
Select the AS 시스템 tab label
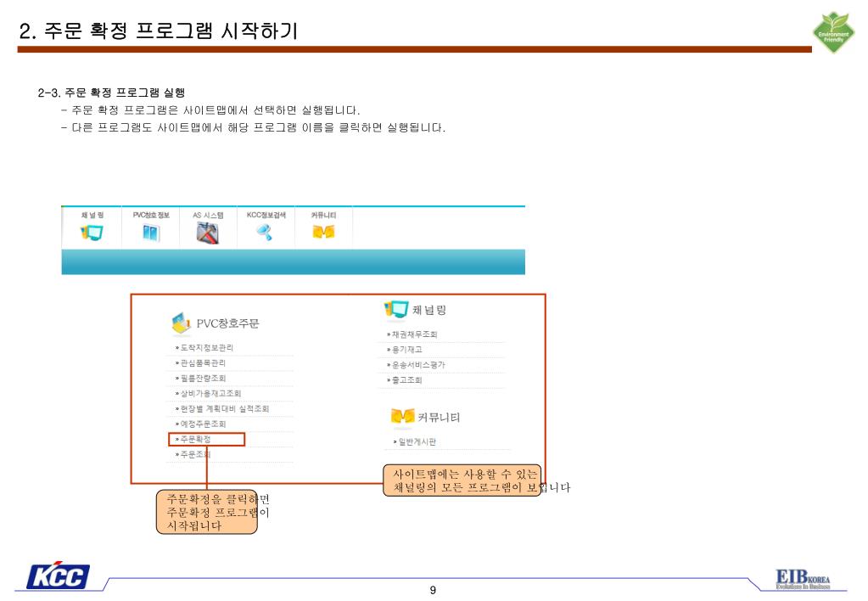[x=208, y=215]
